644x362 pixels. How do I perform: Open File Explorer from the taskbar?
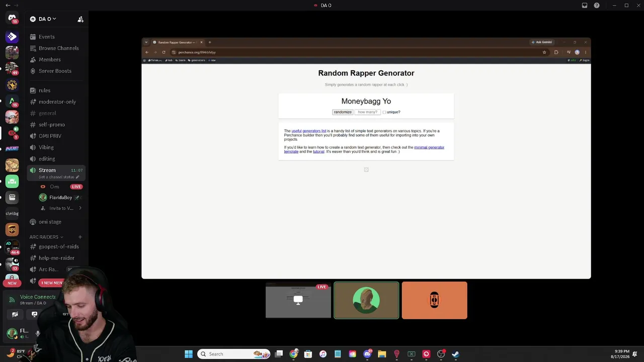coord(382,354)
